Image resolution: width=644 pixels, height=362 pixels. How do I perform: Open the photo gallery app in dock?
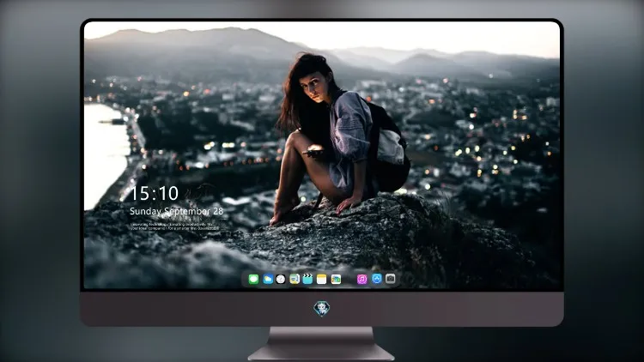pos(336,279)
